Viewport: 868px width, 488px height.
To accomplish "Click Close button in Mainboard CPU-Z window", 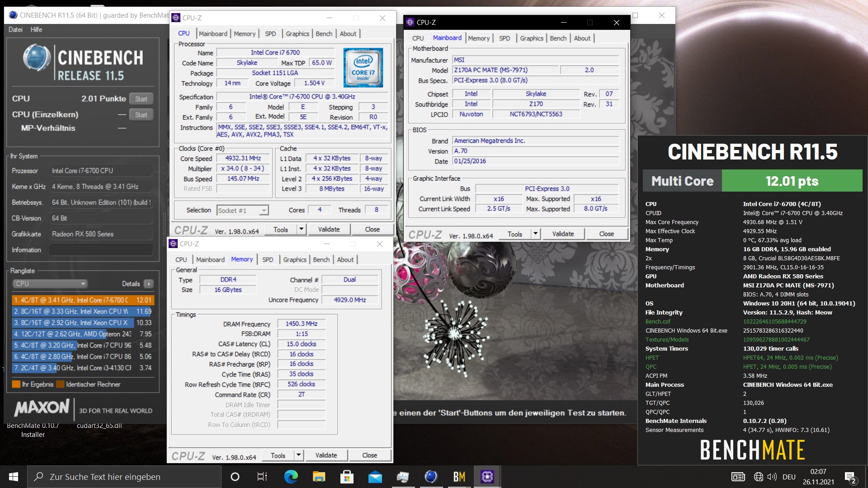I will [x=606, y=234].
